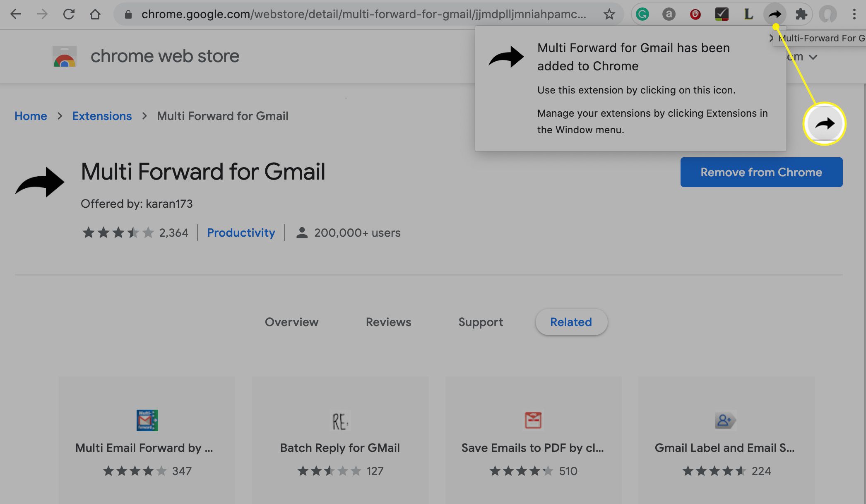Go to the Extensions breadcrumb link
This screenshot has width=866, height=504.
pos(102,116)
